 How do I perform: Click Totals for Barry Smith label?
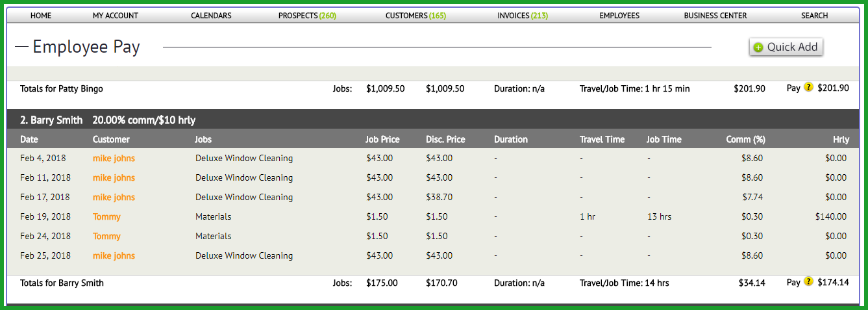62,283
